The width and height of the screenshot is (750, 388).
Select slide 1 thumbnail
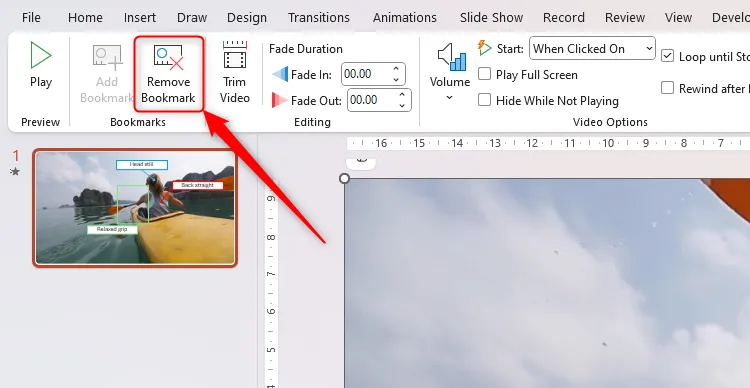(x=135, y=208)
